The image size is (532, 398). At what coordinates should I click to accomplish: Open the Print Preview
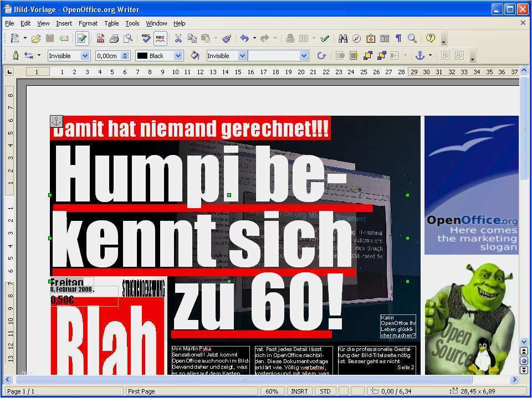(129, 38)
